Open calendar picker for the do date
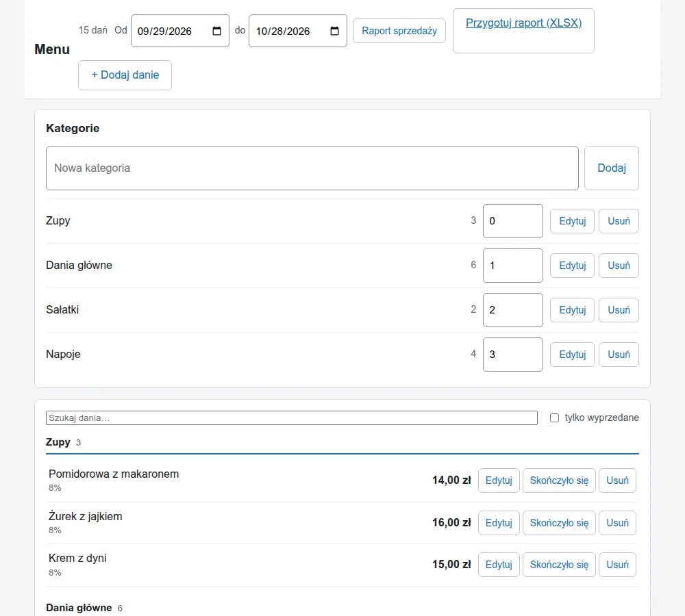The image size is (685, 616). [335, 31]
